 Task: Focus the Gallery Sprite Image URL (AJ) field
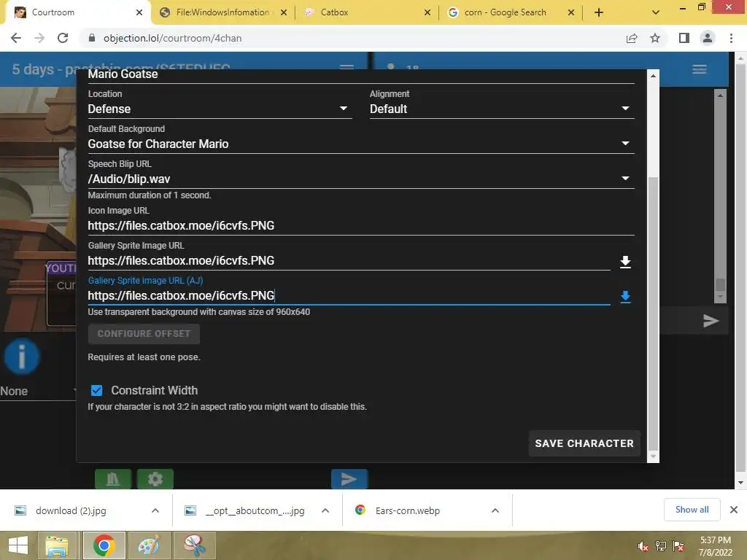coord(349,296)
